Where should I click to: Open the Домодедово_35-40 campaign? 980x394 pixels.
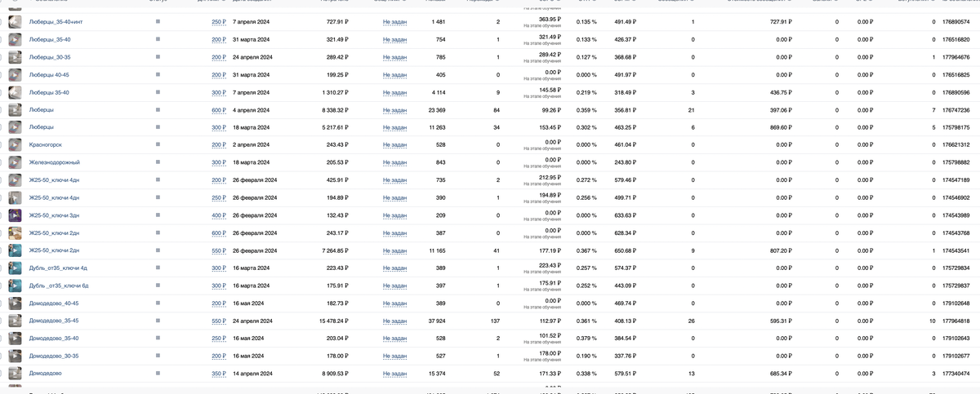[54, 339]
